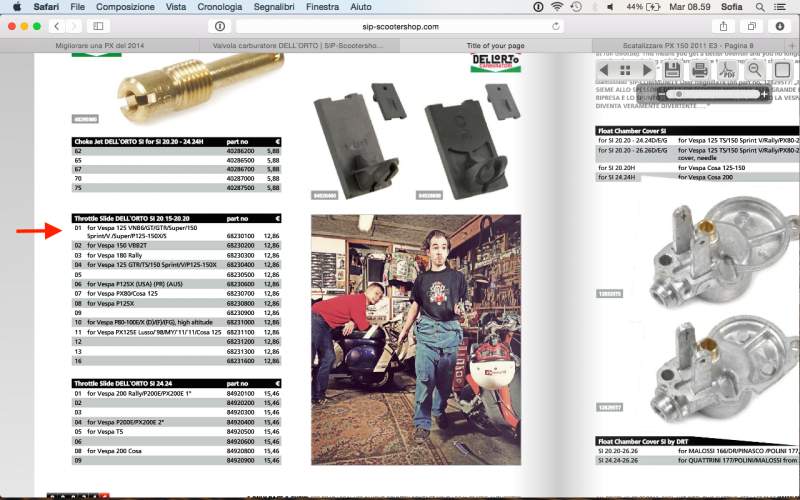Screen dimensions: 800x500
Task: Open Spotlight search
Action: tap(760, 7)
